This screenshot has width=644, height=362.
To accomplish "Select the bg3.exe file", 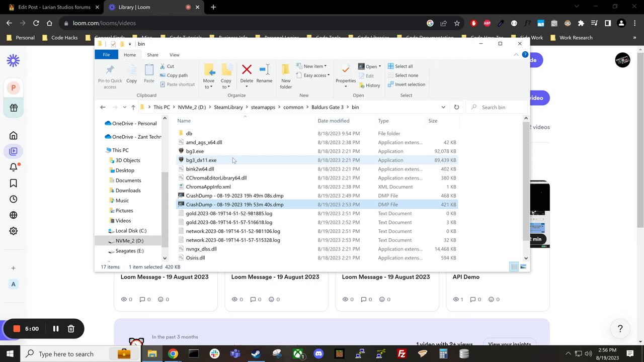I will click(x=195, y=151).
